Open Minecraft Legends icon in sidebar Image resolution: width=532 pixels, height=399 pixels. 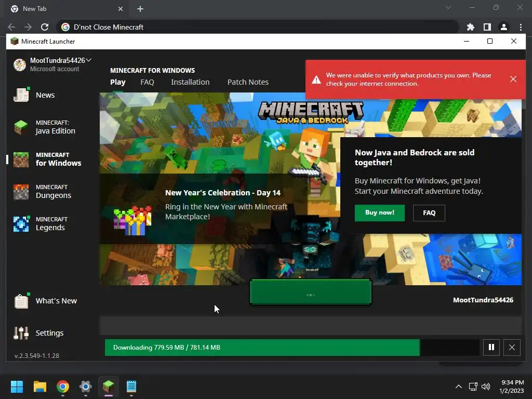pyautogui.click(x=21, y=224)
